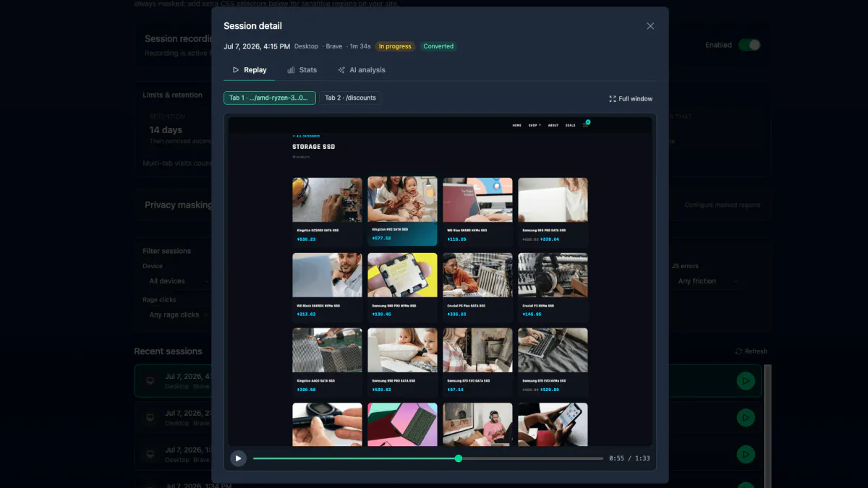
Task: Click the Kingston NV2 SATA SSD product image
Action: (402, 200)
